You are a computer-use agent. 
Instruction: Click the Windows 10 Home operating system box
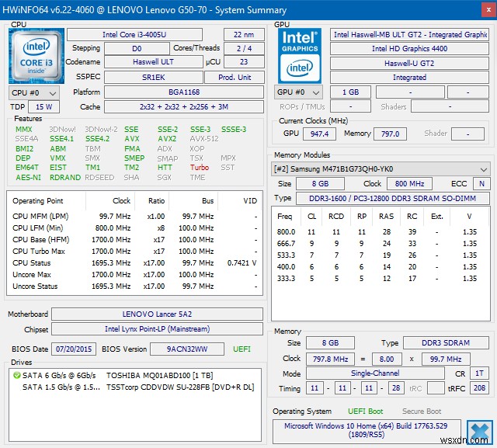(x=367, y=430)
